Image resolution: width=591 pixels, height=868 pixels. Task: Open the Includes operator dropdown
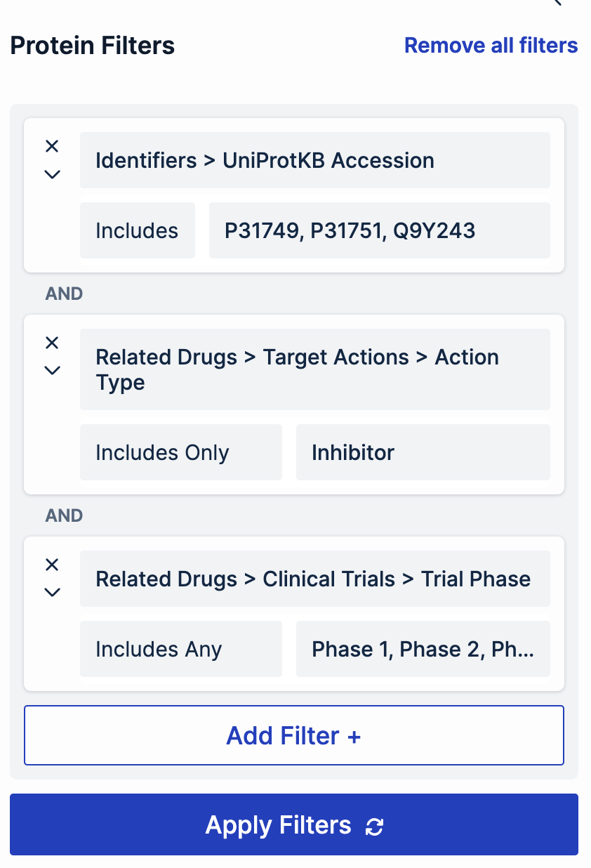tap(138, 230)
